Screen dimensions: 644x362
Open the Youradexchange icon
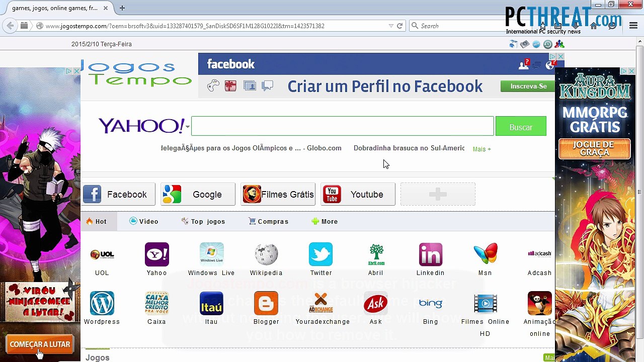[321, 303]
